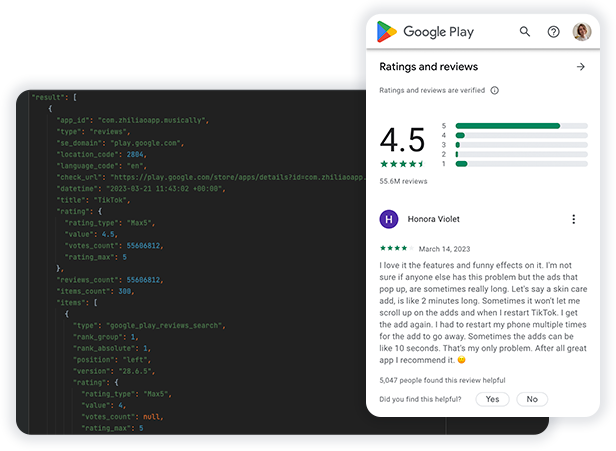Click the review's four-star rating icons
The image size is (616, 451).
click(397, 248)
